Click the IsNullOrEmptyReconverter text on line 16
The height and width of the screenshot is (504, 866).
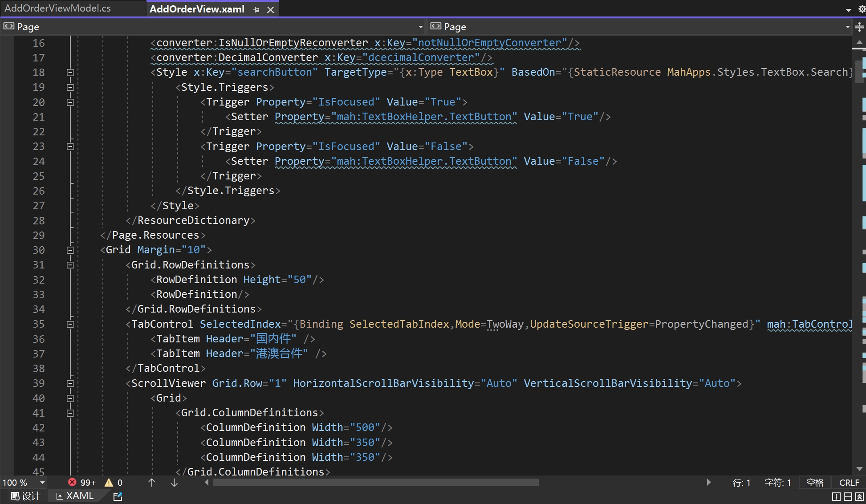click(293, 43)
